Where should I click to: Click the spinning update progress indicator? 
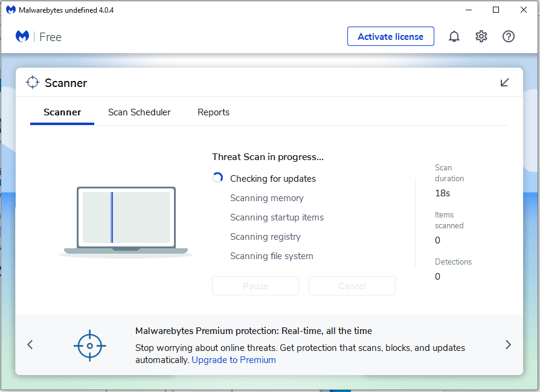pos(217,178)
